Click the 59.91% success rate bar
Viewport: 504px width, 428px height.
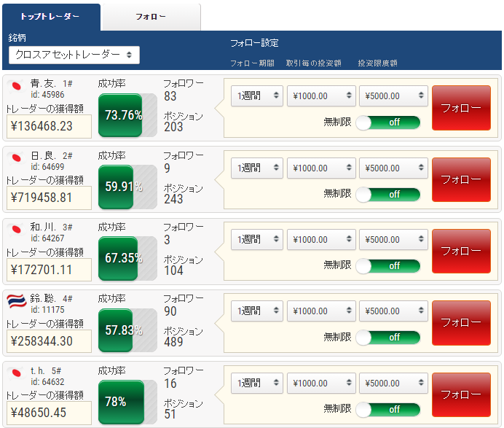pos(127,187)
